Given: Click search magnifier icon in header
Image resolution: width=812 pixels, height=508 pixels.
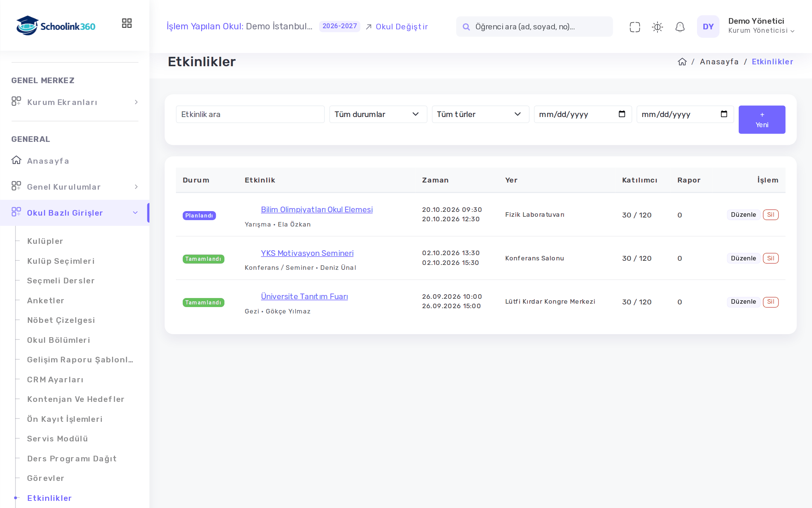Looking at the screenshot, I should (x=466, y=27).
